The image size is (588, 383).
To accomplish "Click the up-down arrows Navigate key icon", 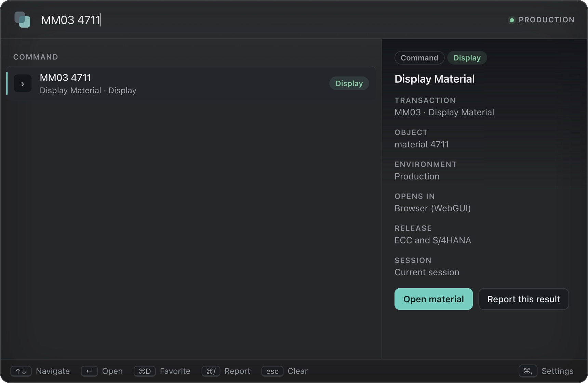I will click(x=21, y=371).
